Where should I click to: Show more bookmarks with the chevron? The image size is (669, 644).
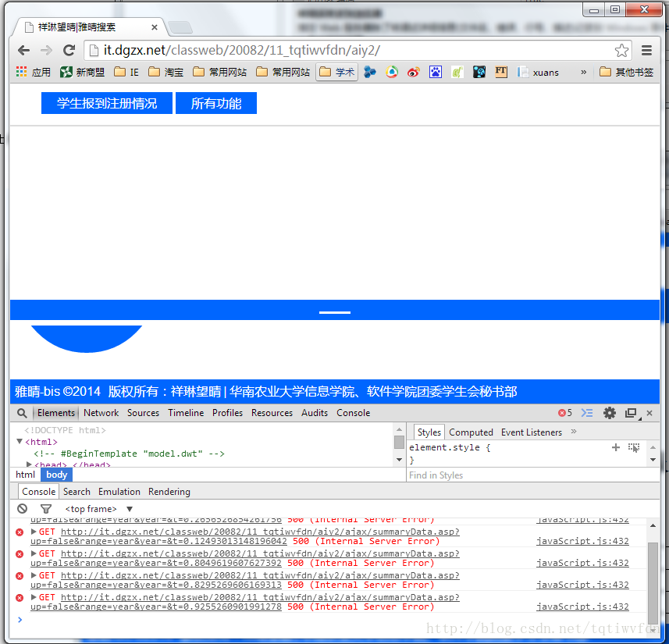coord(583,72)
